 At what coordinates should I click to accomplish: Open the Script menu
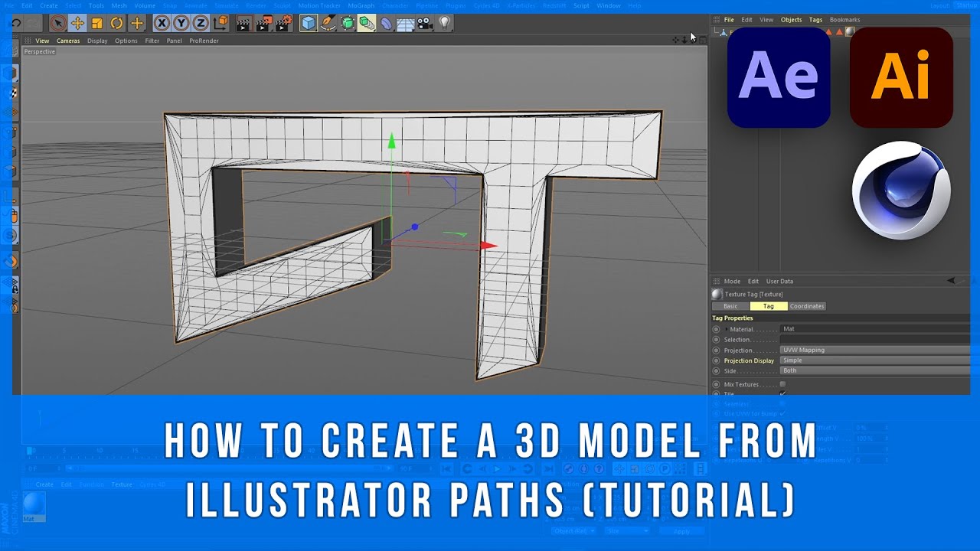coord(582,5)
